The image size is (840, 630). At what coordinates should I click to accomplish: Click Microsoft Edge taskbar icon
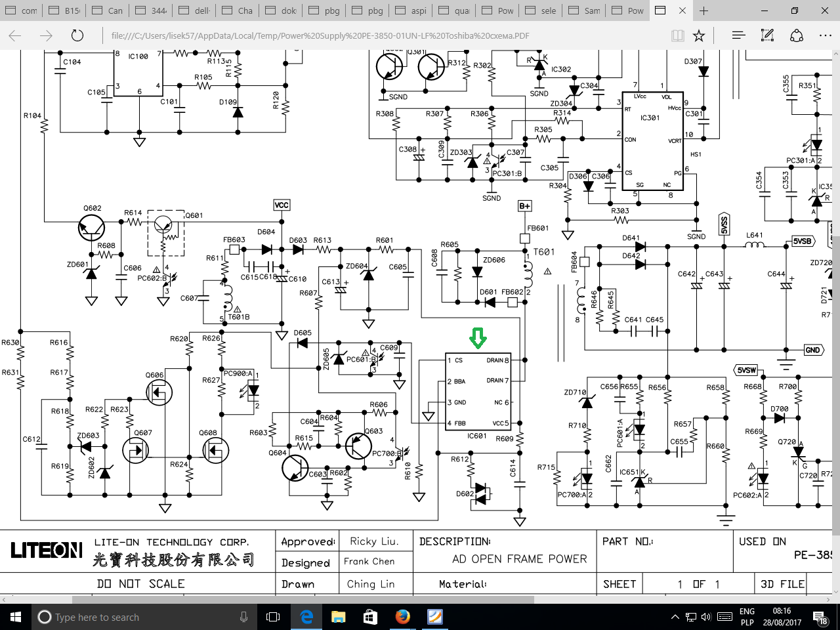306,617
